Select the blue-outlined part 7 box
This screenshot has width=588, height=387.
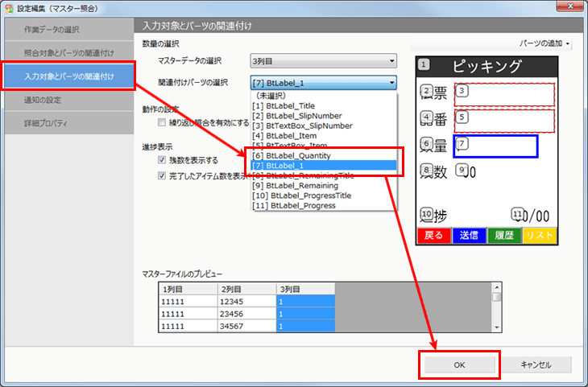pyautogui.click(x=496, y=146)
